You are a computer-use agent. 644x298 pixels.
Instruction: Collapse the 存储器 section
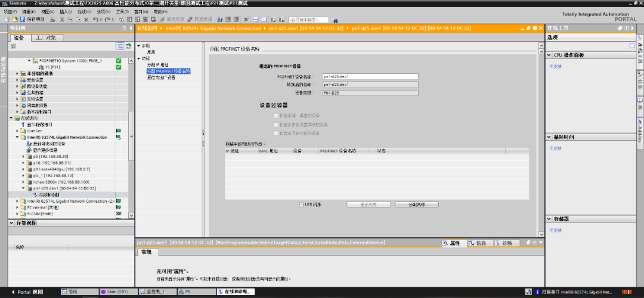tap(550, 219)
